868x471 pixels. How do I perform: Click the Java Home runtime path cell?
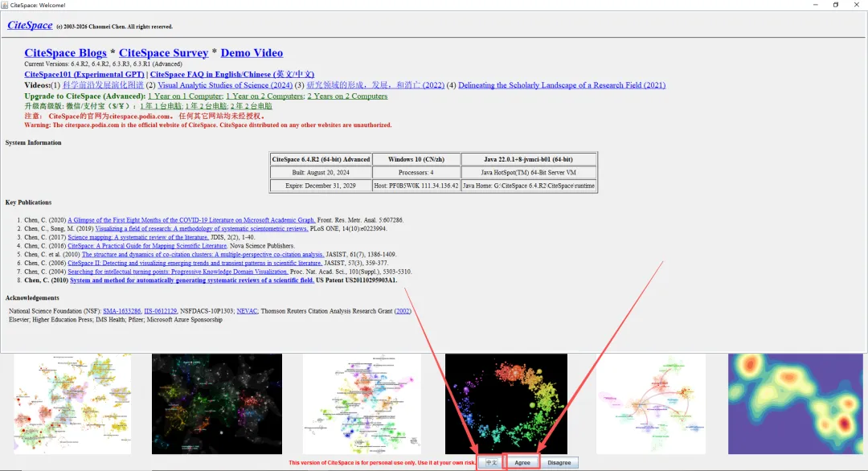tap(529, 186)
